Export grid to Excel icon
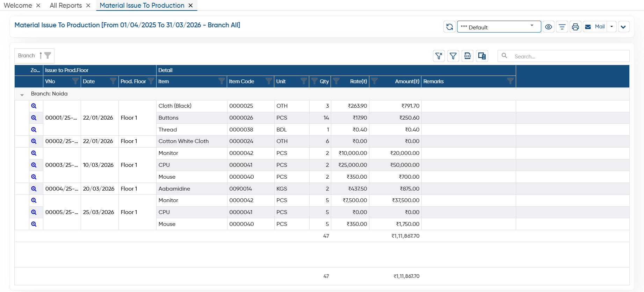Screen dimensions: 644x292 tap(468, 56)
